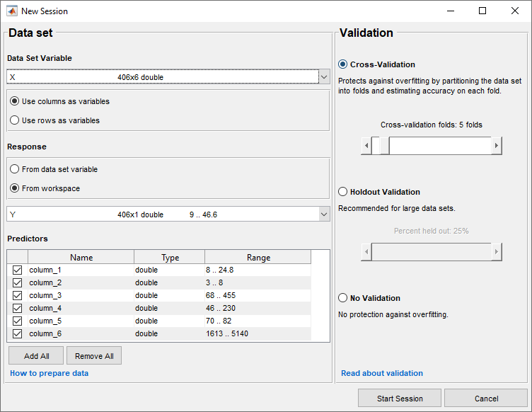Click the MATLAB logo icon in title bar

[x=12, y=11]
